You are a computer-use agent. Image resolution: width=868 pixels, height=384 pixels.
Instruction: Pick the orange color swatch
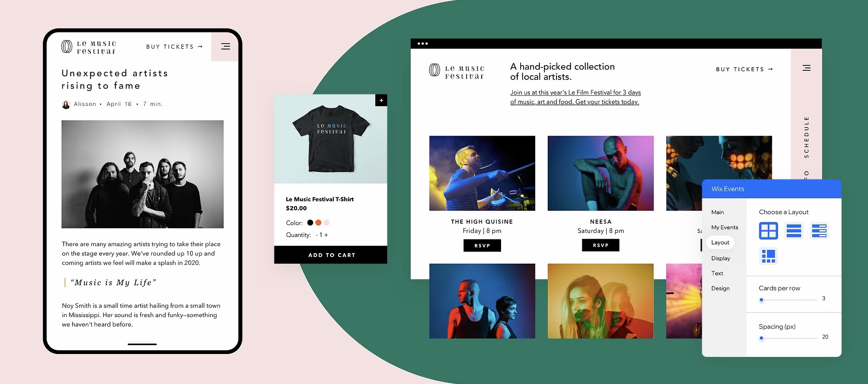(318, 222)
